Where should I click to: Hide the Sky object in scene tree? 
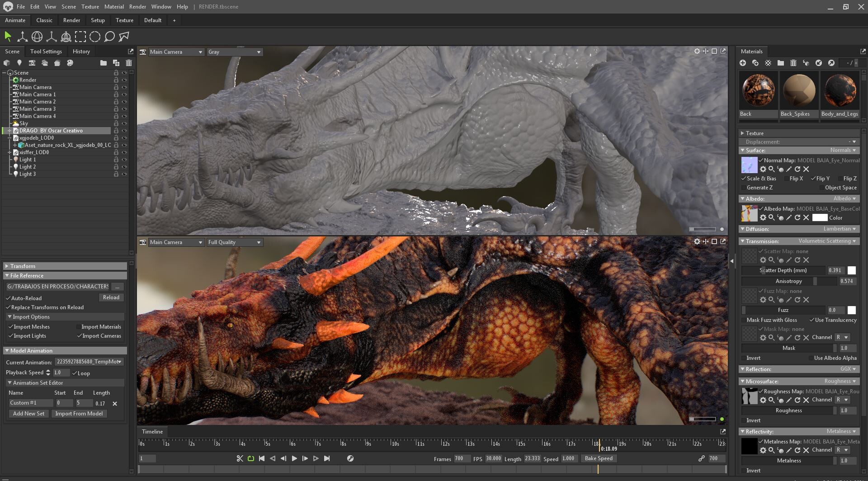[124, 123]
